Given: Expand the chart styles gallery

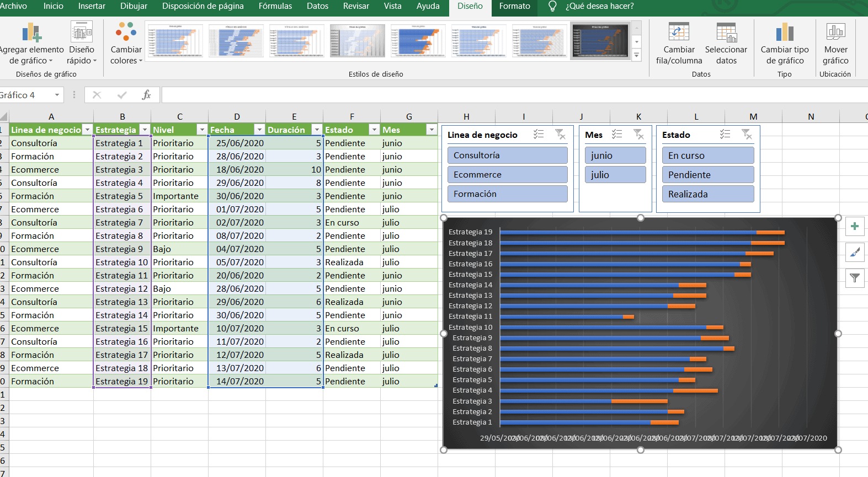Looking at the screenshot, I should coord(637,55).
